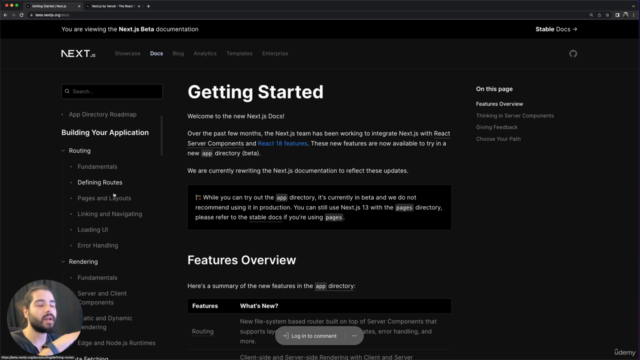Close the Getting Started tab
Viewport: 640px width, 360px height.
tap(79, 6)
